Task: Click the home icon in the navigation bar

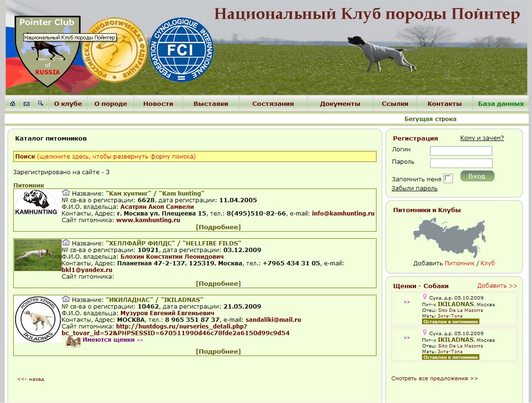Action: pos(12,103)
